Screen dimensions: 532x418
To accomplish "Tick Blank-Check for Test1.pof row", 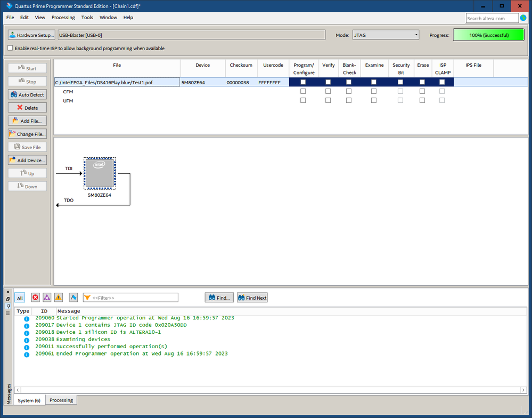I will click(349, 82).
